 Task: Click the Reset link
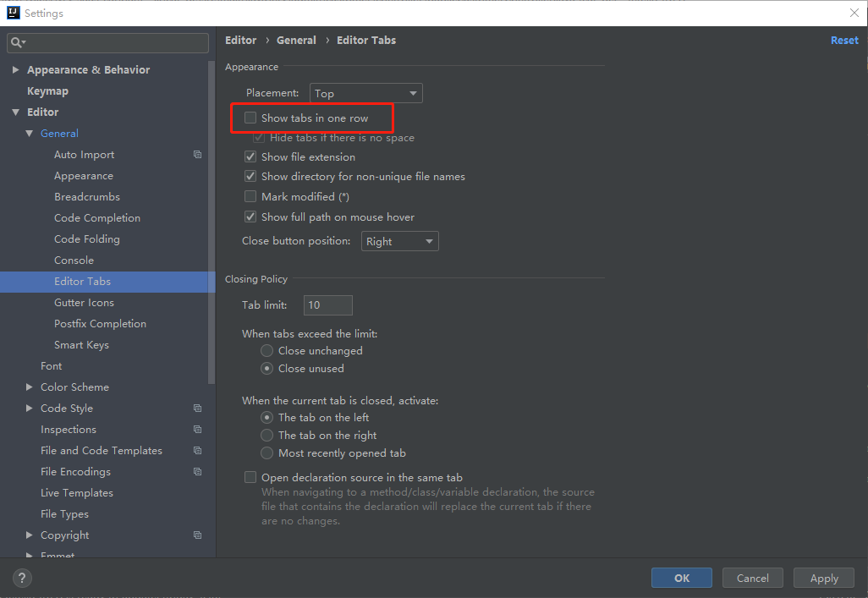pyautogui.click(x=844, y=40)
